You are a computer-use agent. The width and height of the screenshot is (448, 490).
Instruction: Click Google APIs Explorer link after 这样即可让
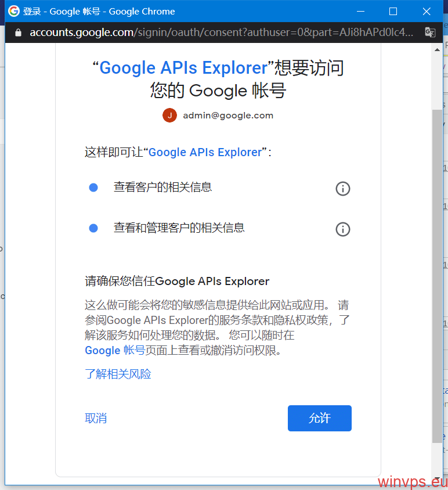click(x=205, y=152)
